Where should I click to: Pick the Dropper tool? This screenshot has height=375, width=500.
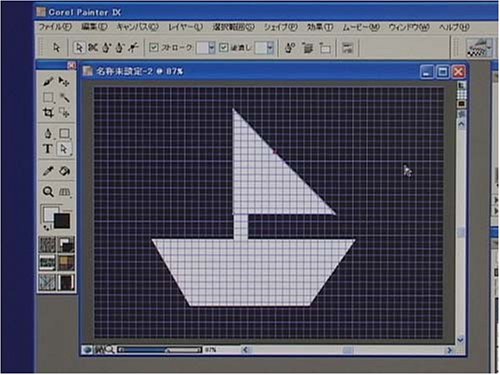(x=48, y=171)
